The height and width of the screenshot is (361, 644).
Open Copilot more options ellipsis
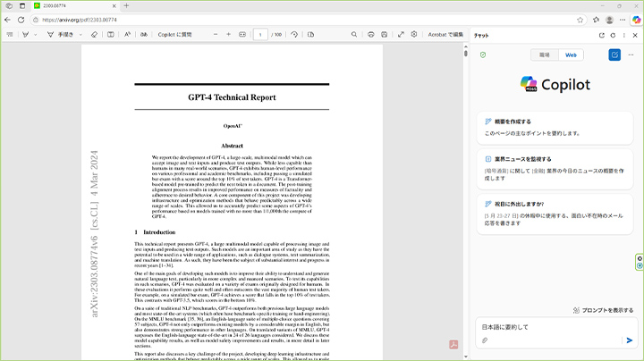tap(631, 55)
